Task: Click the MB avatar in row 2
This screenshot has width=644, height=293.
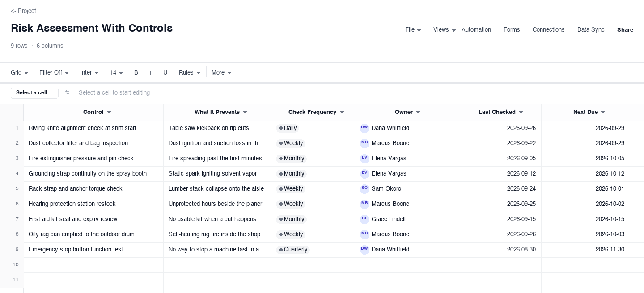Action: [364, 143]
